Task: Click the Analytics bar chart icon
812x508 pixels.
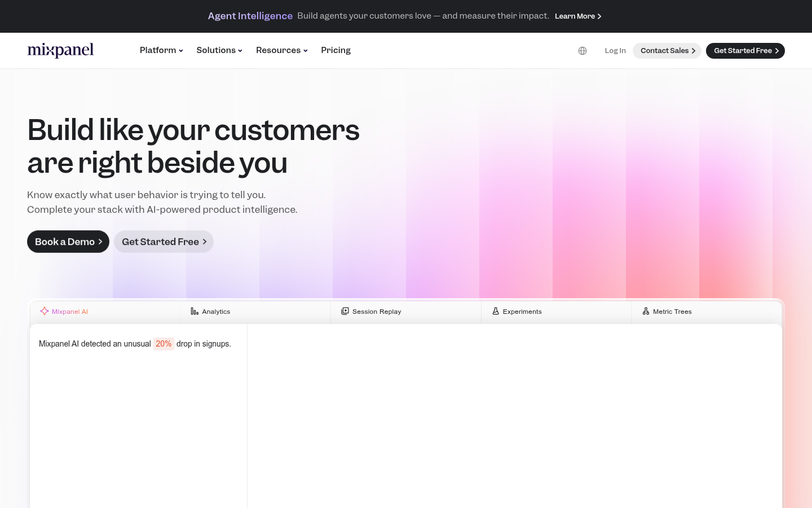Action: point(195,311)
